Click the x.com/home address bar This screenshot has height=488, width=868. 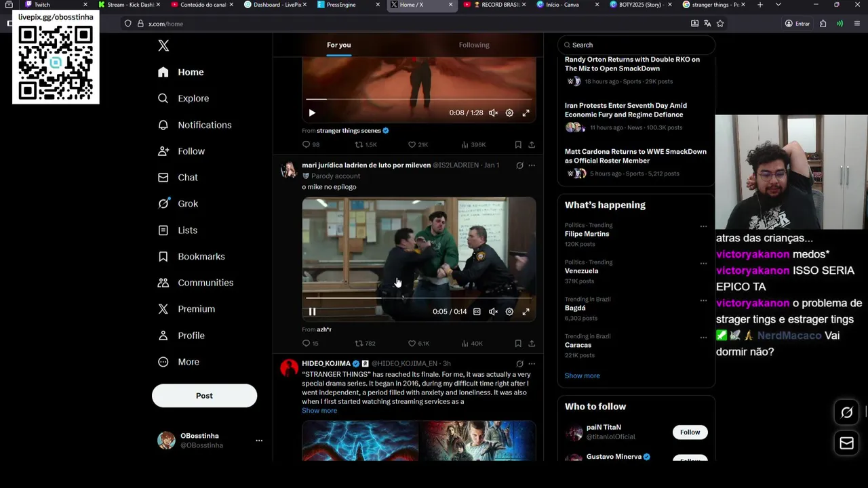click(x=407, y=24)
